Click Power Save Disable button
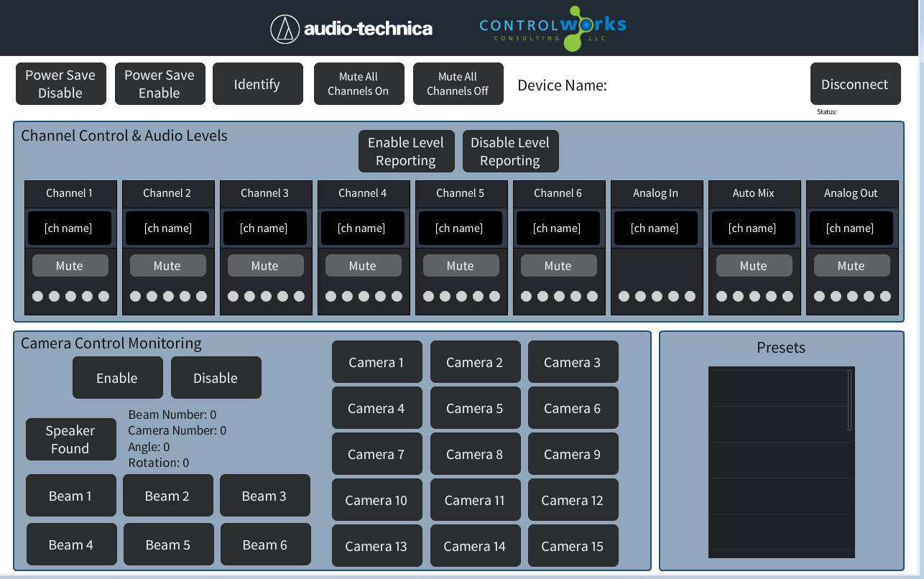This screenshot has height=579, width=924. [60, 84]
